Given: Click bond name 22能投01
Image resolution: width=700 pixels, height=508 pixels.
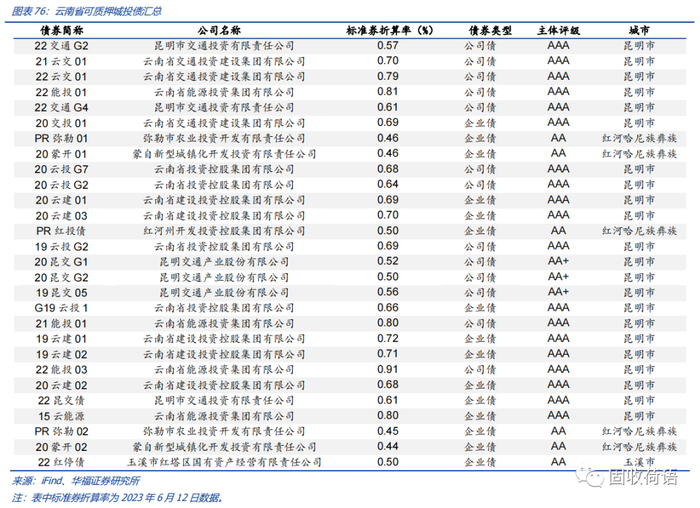Looking at the screenshot, I should click(62, 92).
